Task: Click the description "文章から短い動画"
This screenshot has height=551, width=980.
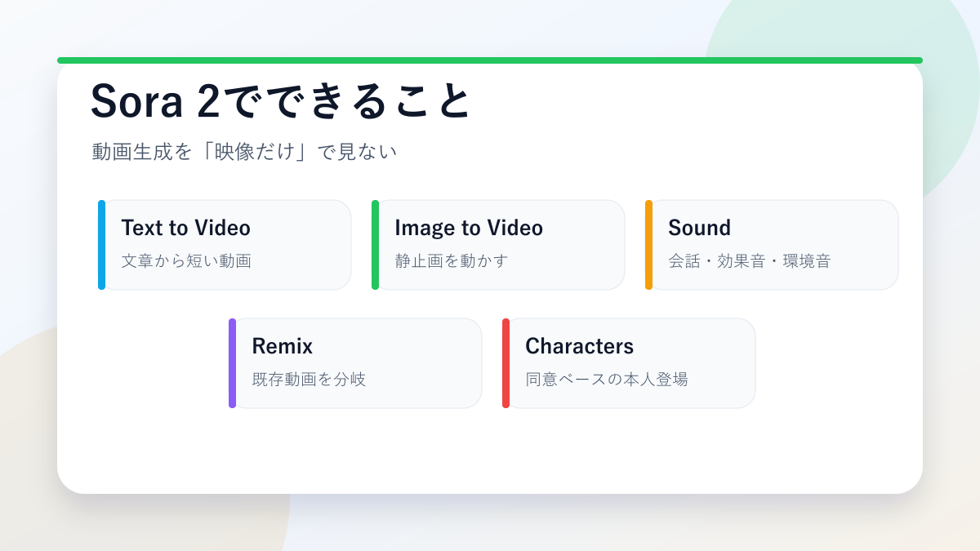Action: tap(186, 261)
